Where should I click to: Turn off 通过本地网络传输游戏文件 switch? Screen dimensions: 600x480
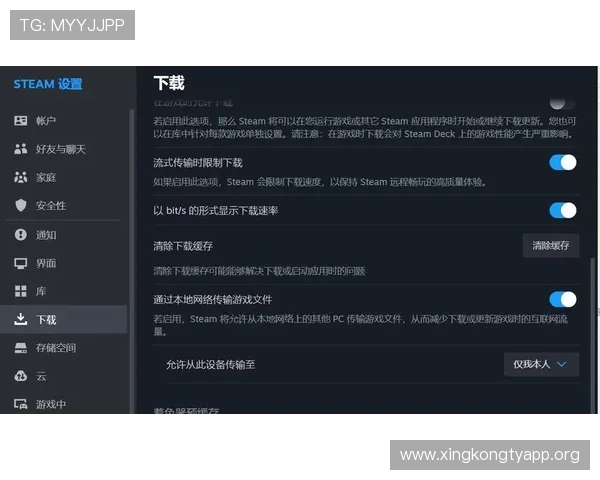coord(563,299)
